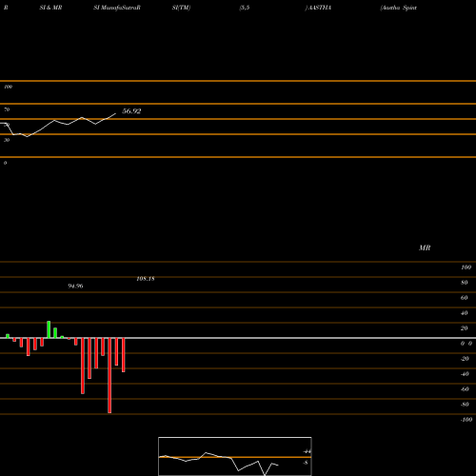Click the 56.92 RSI value label

[x=131, y=111]
